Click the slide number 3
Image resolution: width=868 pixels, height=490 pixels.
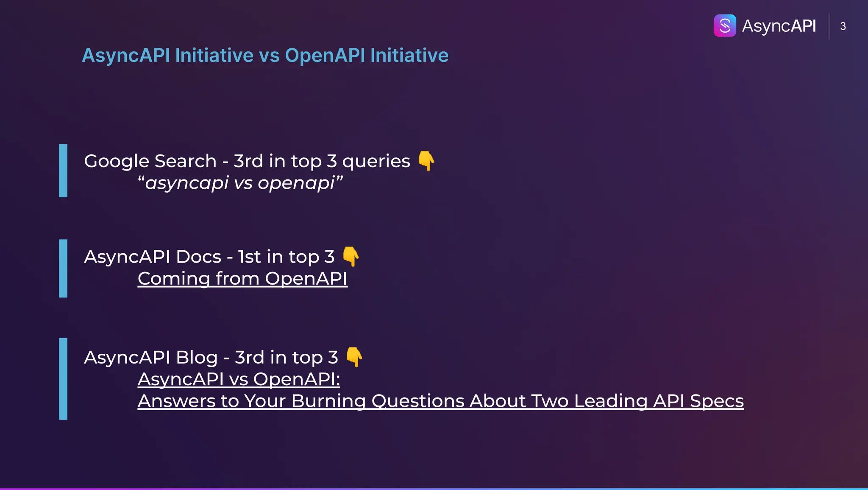pos(843,26)
